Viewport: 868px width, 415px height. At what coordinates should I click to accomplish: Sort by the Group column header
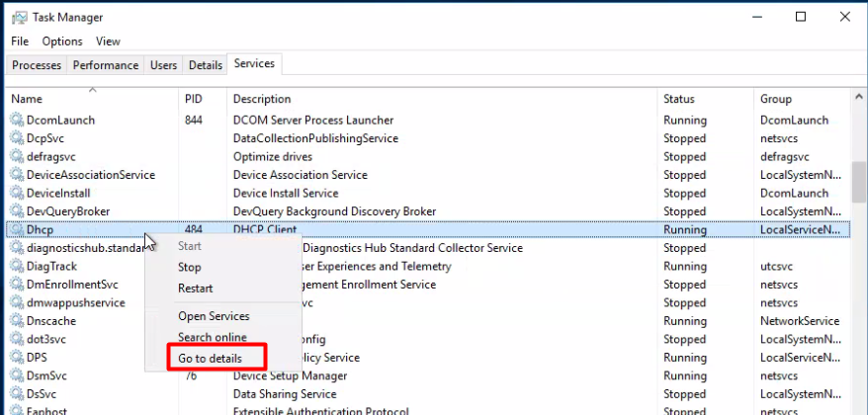(775, 99)
